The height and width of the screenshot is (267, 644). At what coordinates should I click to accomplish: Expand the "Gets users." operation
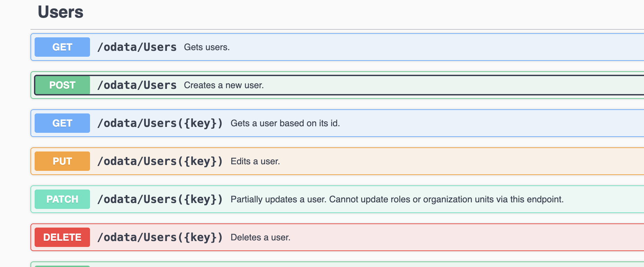[x=207, y=47]
